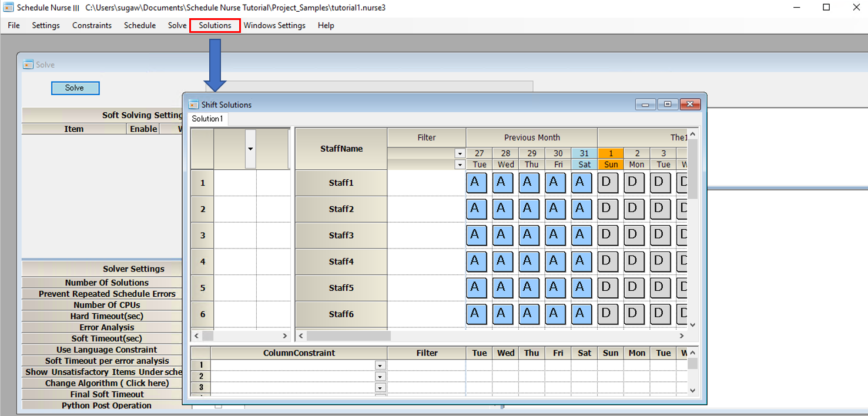Click the Shift Solutions window icon
This screenshot has height=416, width=868.
[x=192, y=104]
